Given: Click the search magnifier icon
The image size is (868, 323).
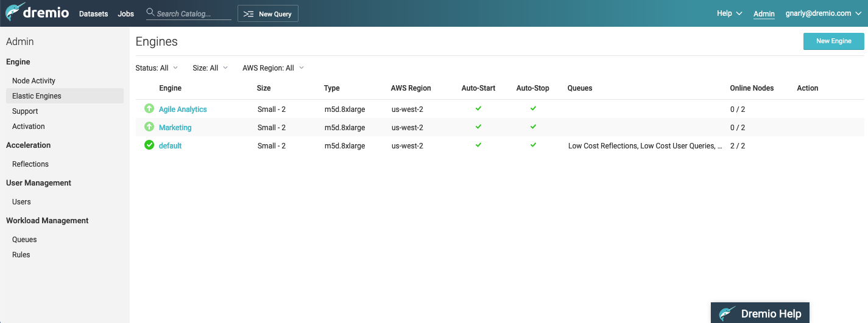Looking at the screenshot, I should (150, 12).
